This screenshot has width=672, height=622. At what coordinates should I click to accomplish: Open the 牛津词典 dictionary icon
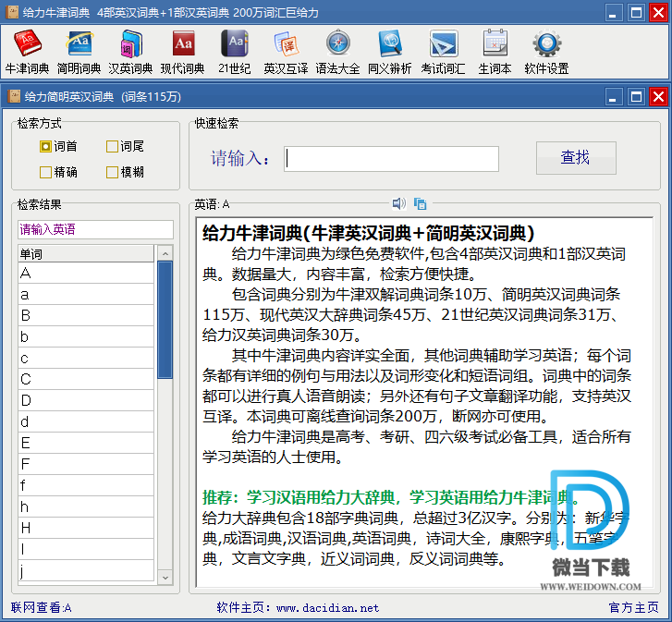click(27, 52)
